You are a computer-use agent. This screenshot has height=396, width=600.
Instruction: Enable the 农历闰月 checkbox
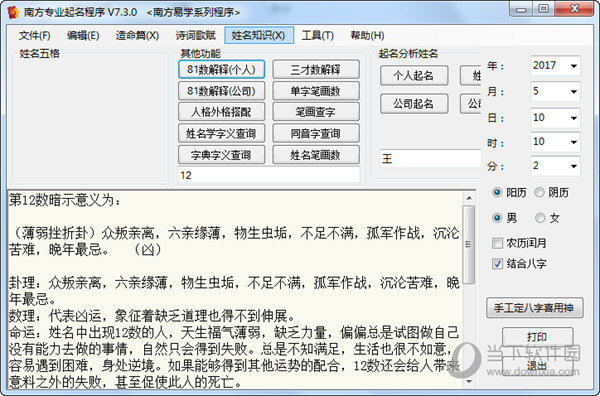(497, 243)
